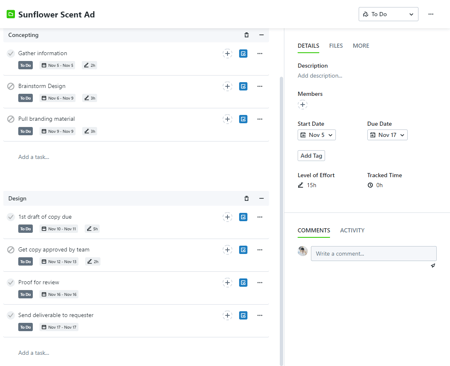Click the Level of Effort 15h value
This screenshot has height=366, width=450.
307,185
